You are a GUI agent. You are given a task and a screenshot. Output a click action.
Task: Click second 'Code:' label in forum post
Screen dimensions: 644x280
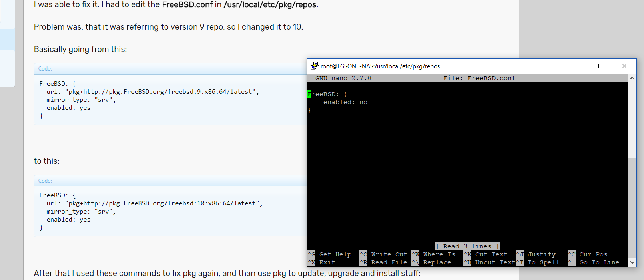pos(45,181)
